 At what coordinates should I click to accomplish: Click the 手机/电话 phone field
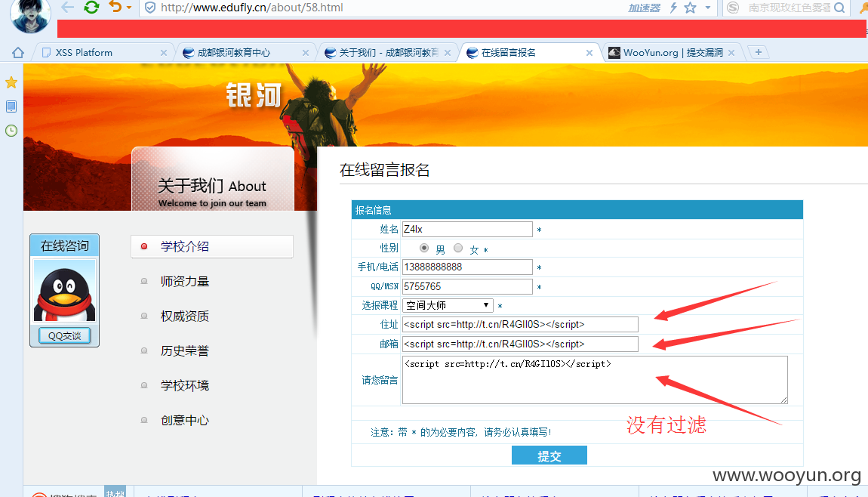(x=467, y=267)
